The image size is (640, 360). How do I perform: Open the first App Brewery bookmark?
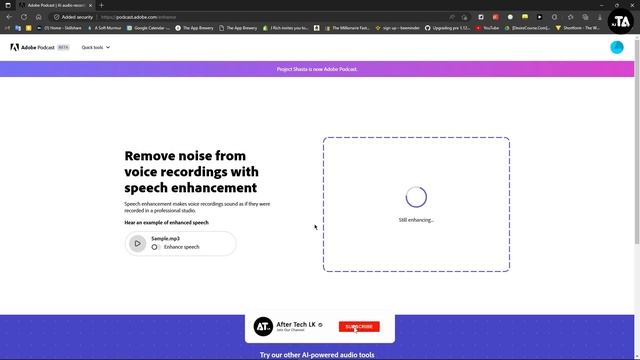pos(194,28)
